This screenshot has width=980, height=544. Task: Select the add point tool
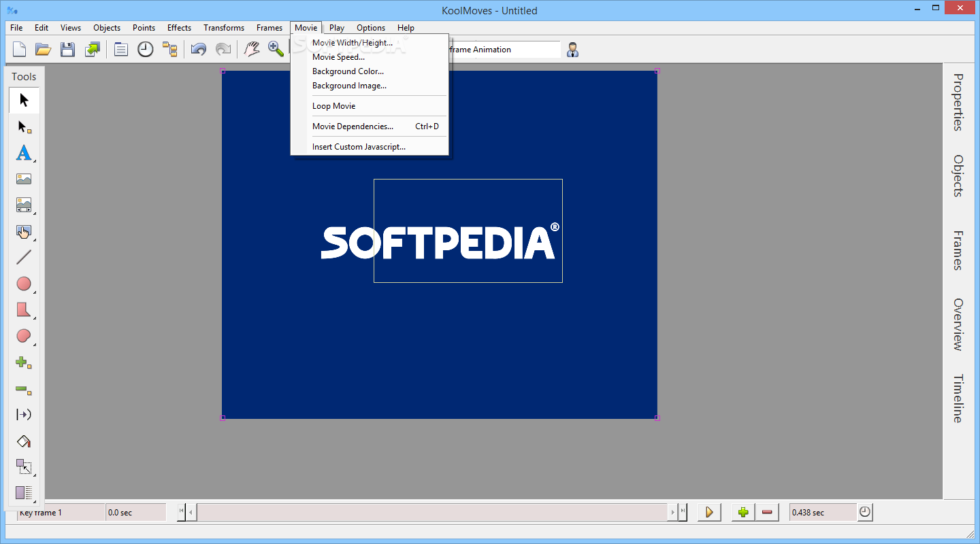[x=24, y=362]
